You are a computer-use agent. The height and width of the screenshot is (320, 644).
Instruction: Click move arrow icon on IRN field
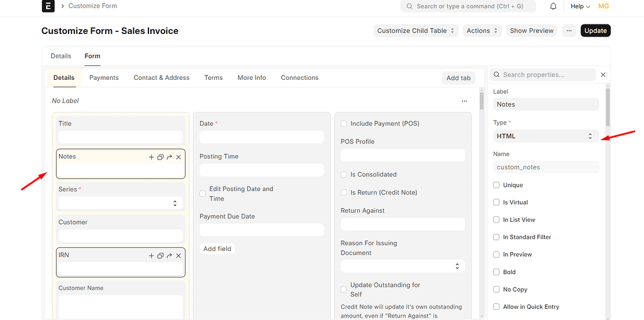tap(169, 255)
